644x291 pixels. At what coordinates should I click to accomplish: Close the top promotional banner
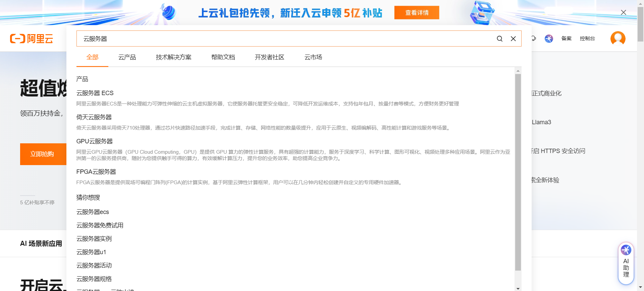click(x=623, y=12)
